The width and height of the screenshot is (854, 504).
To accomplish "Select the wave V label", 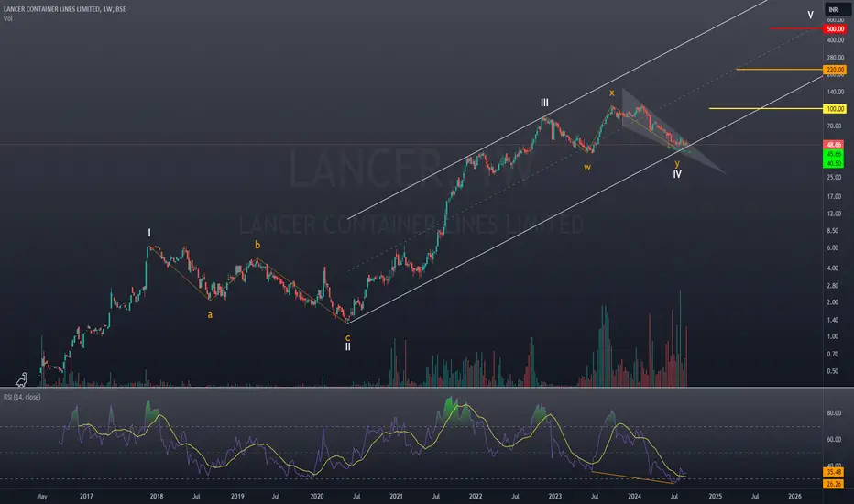I will 810,16.
